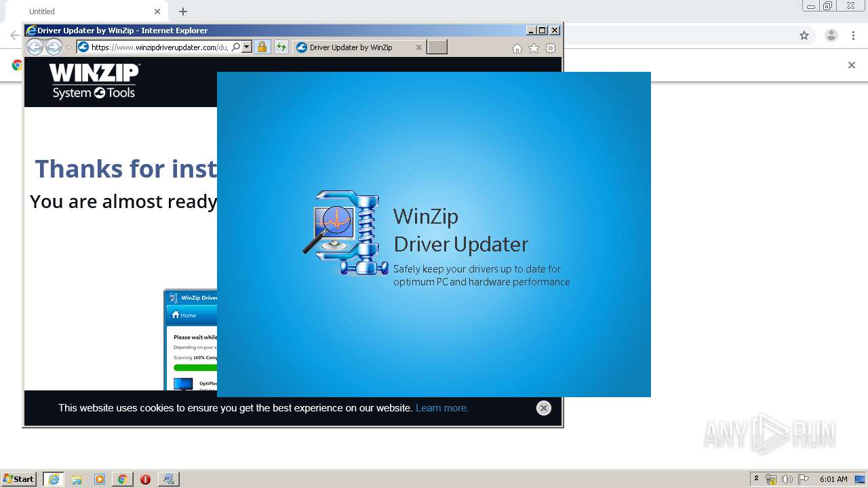Screen dimensions: 868x488
Task: Close the Chrome notification bar
Action: coord(852,65)
